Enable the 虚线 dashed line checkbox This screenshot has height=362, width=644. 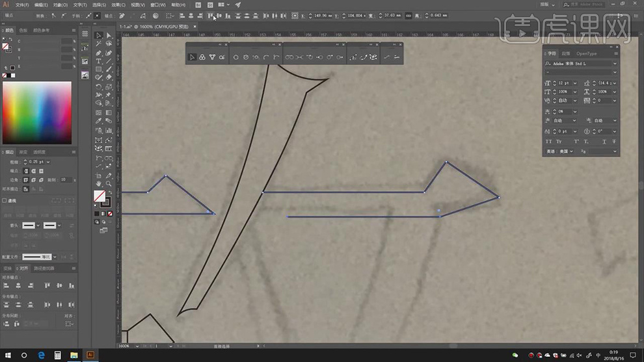5,201
